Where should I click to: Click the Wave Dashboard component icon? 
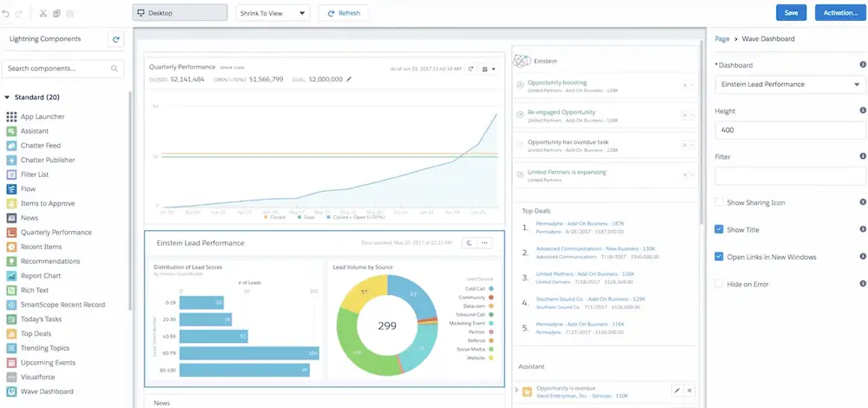tap(11, 392)
